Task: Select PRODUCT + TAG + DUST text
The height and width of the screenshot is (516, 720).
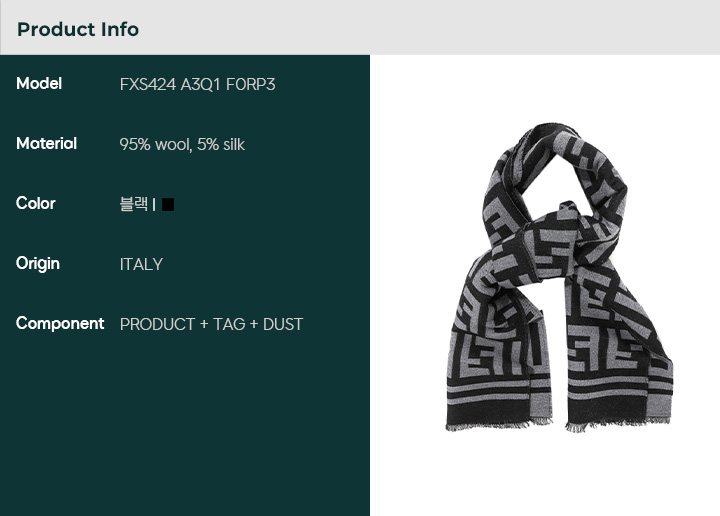Action: (211, 325)
